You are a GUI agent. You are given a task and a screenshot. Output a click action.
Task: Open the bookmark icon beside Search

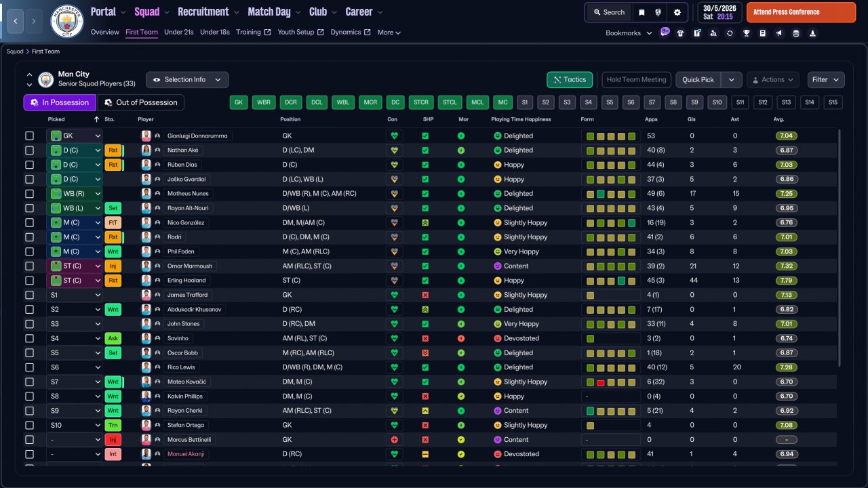[642, 12]
